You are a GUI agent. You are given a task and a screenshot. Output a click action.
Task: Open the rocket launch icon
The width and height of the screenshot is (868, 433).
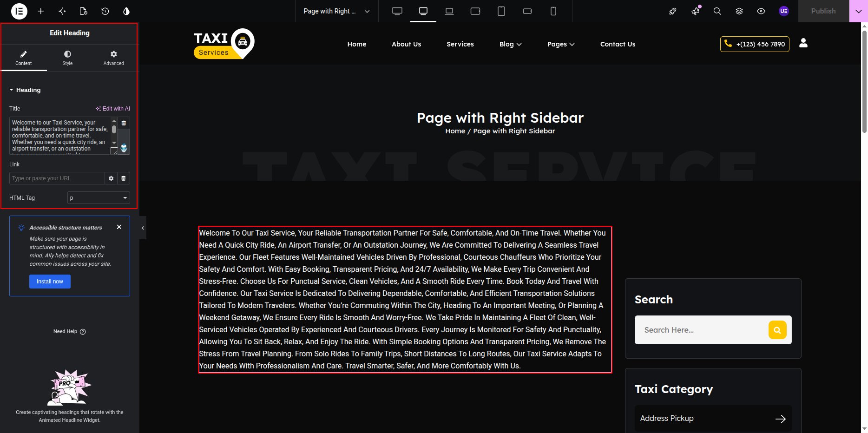click(x=673, y=11)
